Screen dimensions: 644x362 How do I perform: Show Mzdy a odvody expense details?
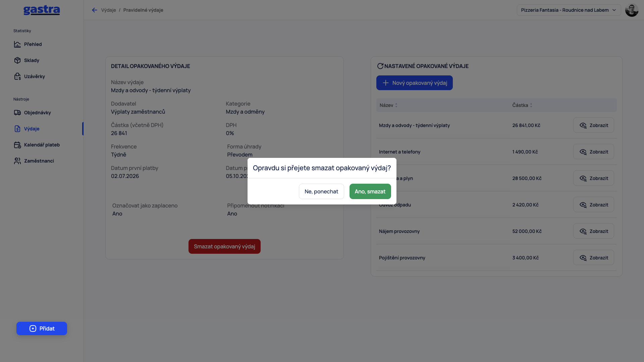(x=593, y=125)
